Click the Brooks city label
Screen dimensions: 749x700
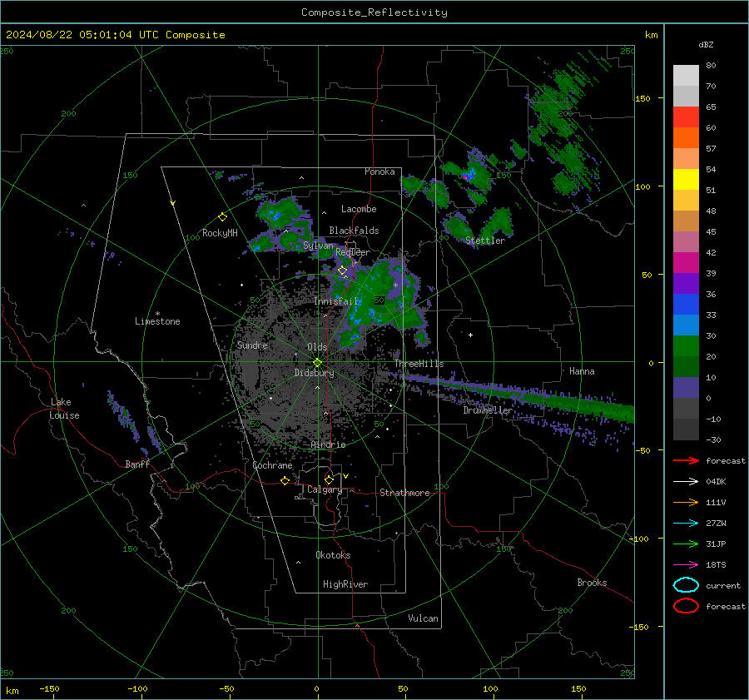click(592, 583)
